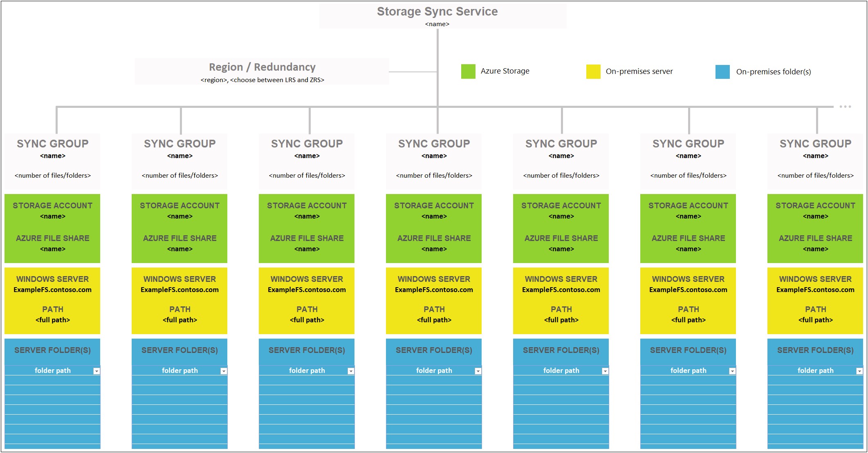Select the Region / Redundancy heading
868x453 pixels.
tap(262, 67)
